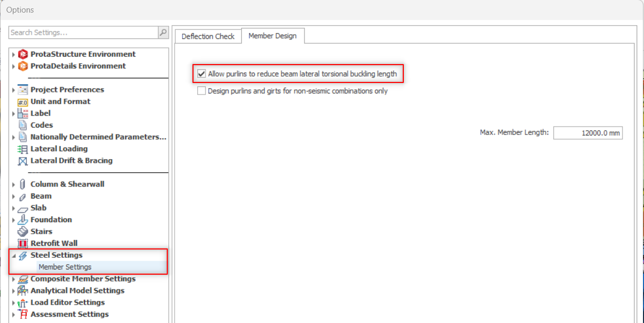Collapse the Steel Settings tree node

[14, 256]
